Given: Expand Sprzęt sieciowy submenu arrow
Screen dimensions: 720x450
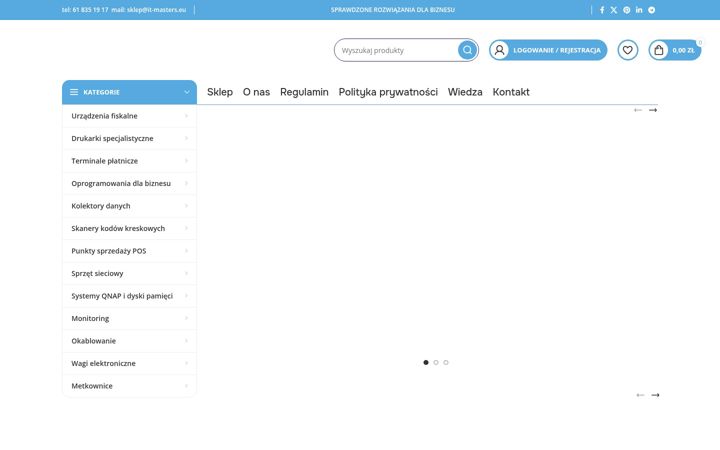Looking at the screenshot, I should pos(186,273).
